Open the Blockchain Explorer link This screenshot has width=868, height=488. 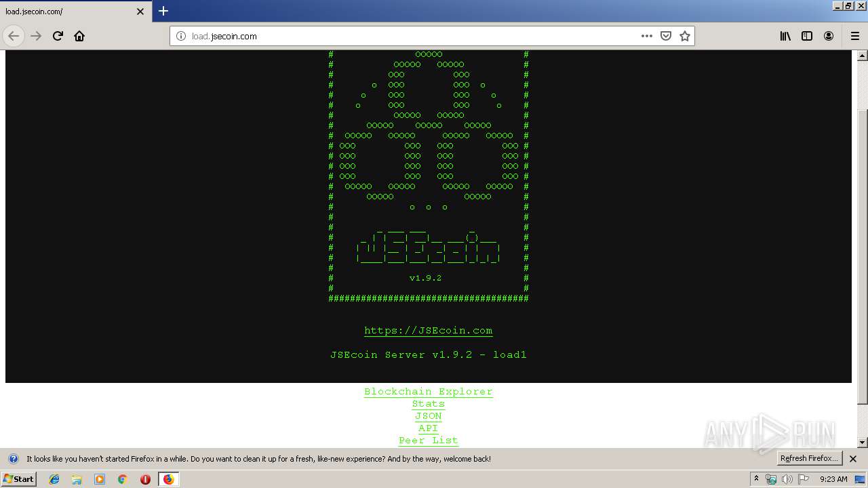coord(429,392)
